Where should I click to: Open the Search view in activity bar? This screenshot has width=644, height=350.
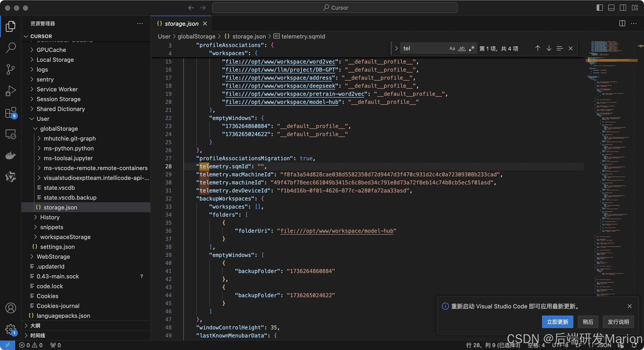(11, 47)
